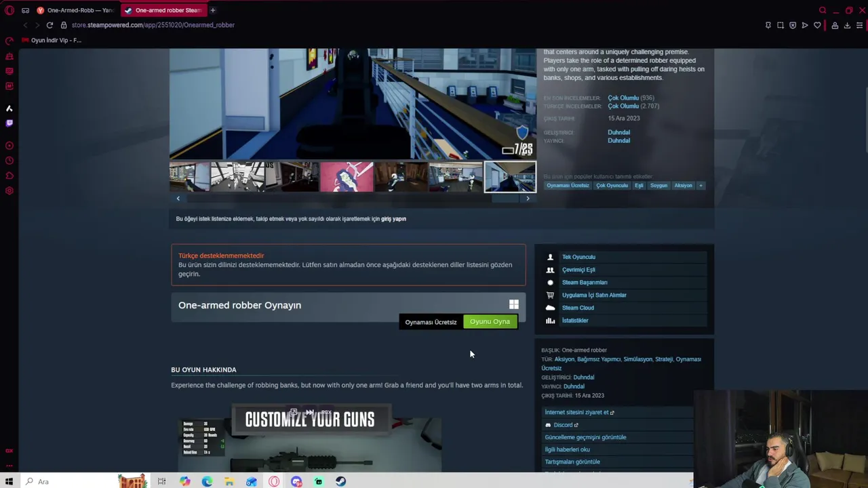
Task: Reload the Steam store page
Action: pos(50,25)
